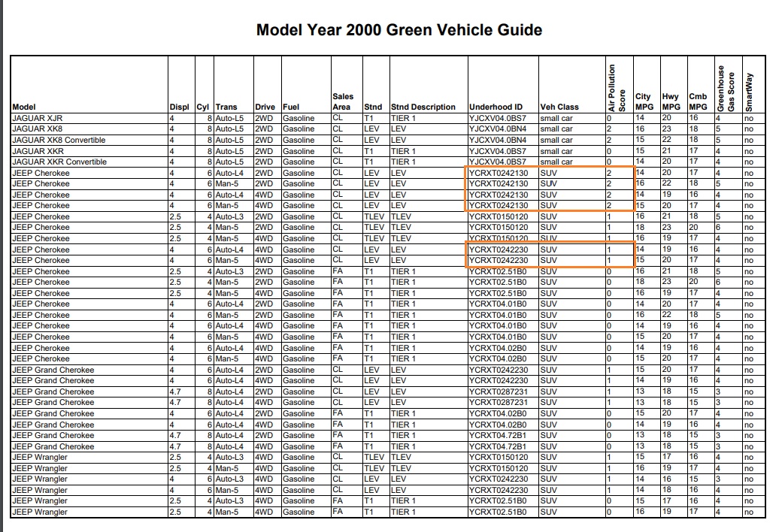Select the Air Pollution Score header
The width and height of the screenshot is (782, 532).
coord(617,88)
